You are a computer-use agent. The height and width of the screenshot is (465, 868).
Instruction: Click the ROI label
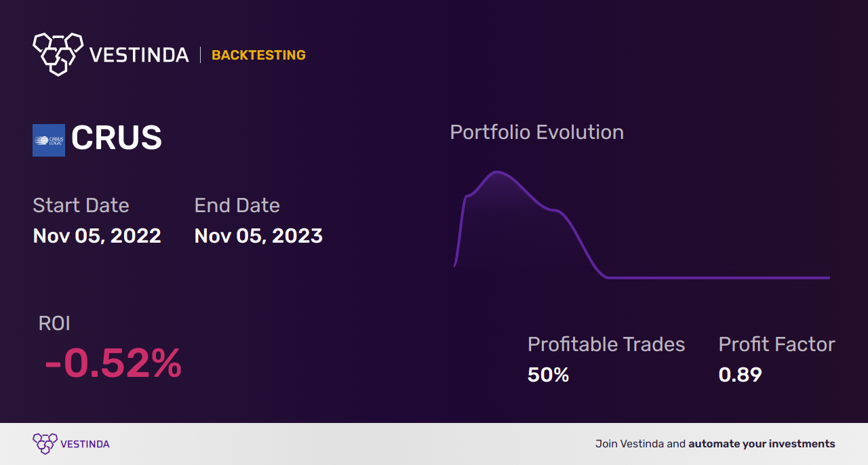[x=54, y=323]
